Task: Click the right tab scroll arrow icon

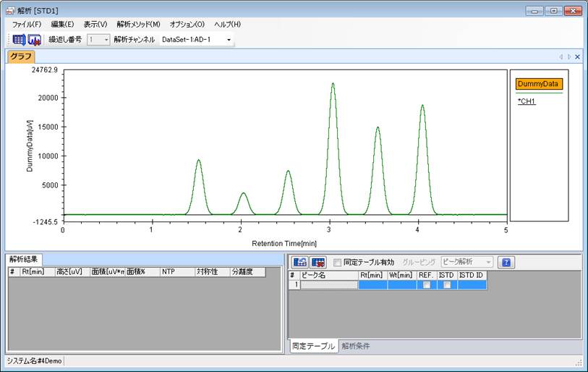Action: (x=568, y=56)
